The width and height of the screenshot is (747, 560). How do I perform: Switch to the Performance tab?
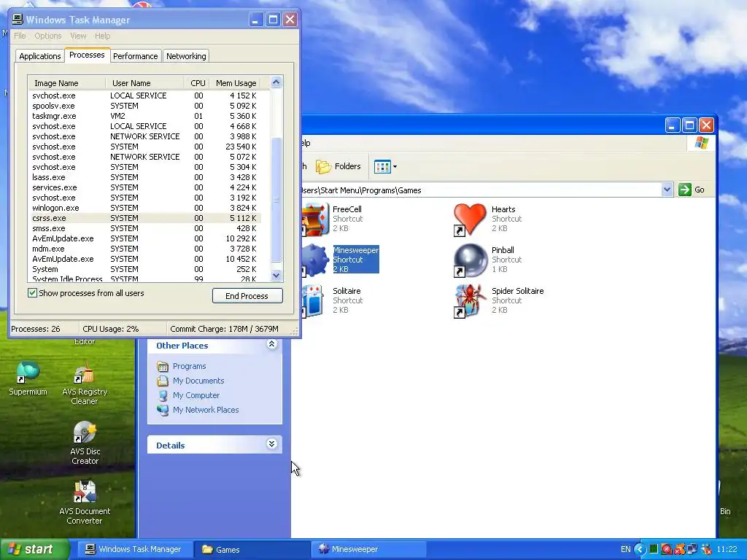135,56
